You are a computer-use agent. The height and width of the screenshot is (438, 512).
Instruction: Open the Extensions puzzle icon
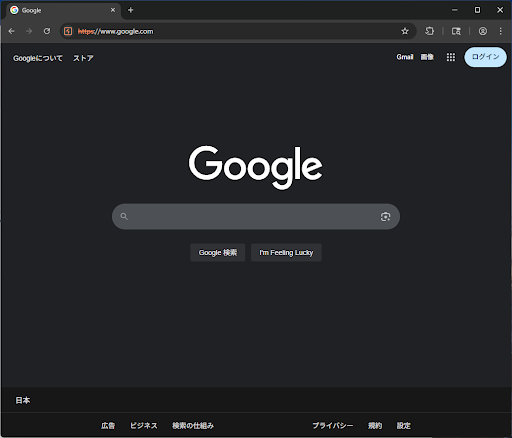pos(429,31)
